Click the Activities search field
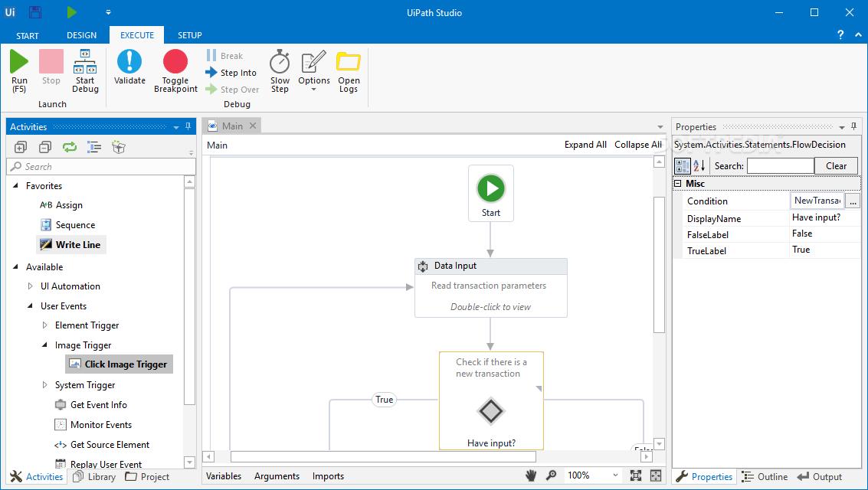868x490 pixels. 101,166
